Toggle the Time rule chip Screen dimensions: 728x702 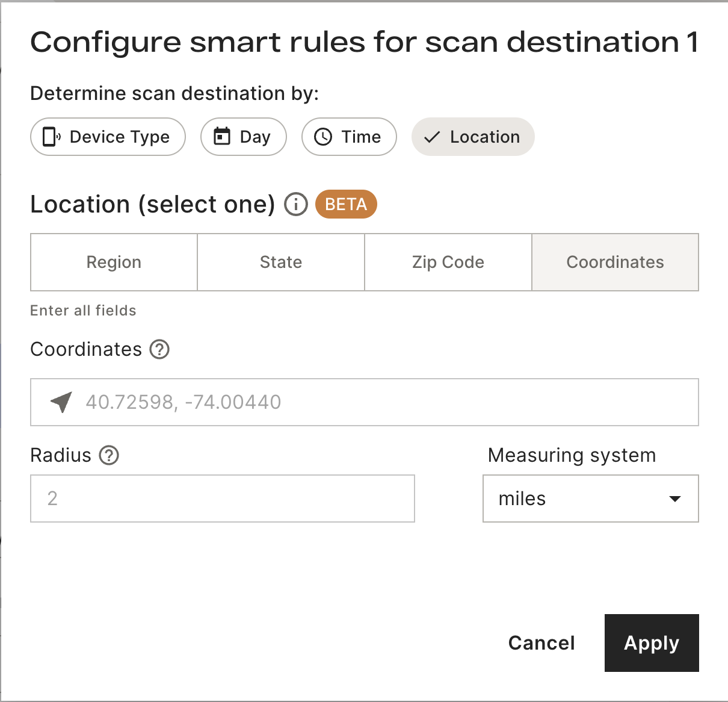349,137
